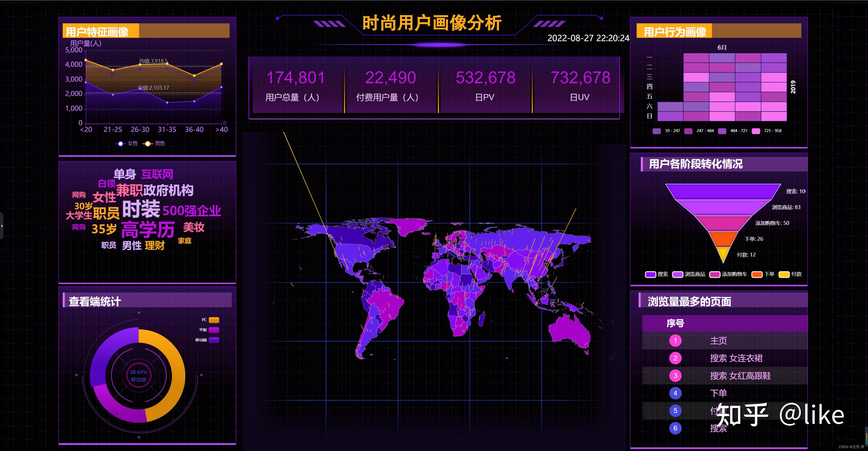Select heatmap range 10 - 247 swatch

click(657, 131)
